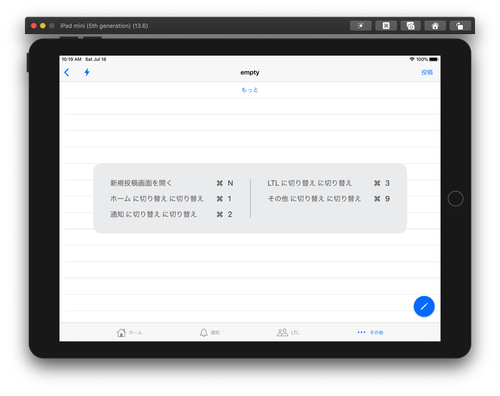500x396 pixels.
Task: Click the 通知 に切り替え shortcut row
Action: click(172, 214)
